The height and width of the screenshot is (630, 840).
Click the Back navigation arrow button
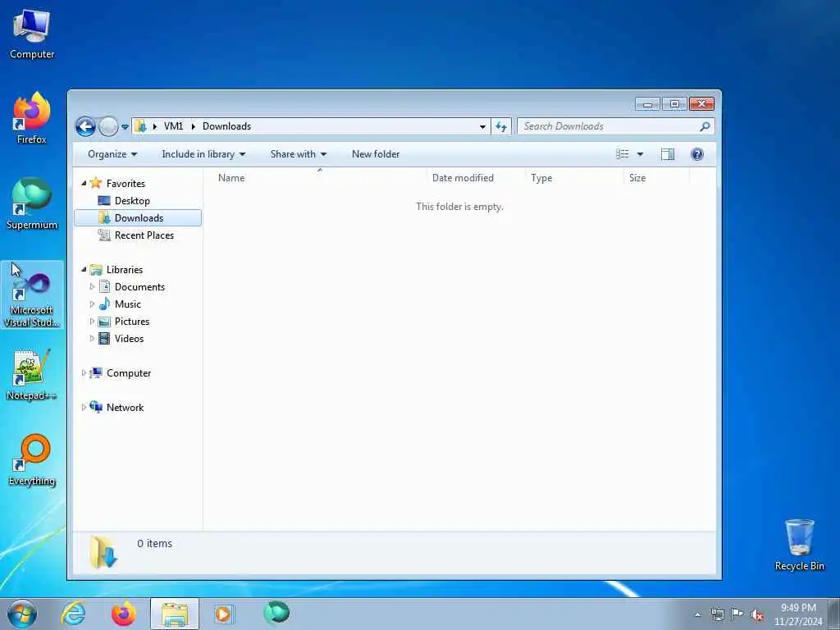pos(85,126)
